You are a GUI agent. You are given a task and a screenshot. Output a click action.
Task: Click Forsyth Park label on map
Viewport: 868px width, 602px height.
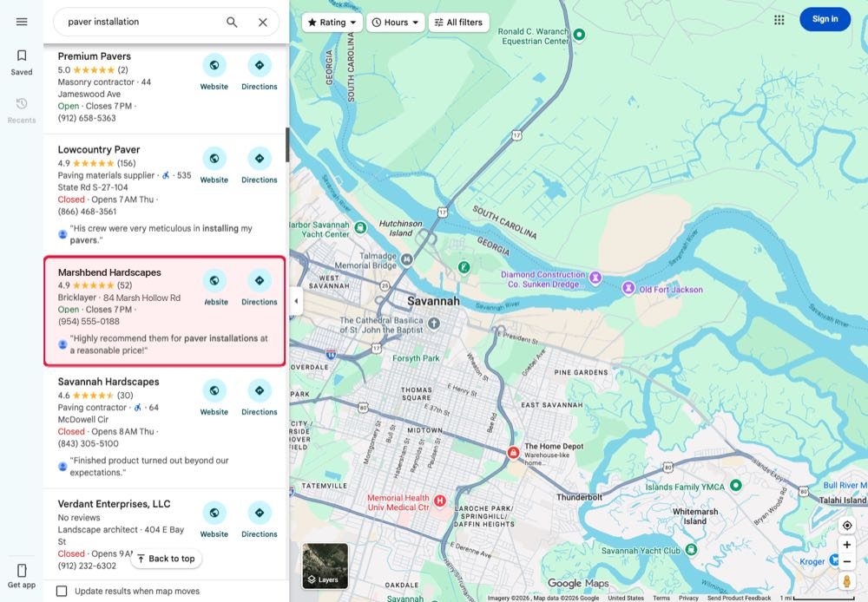[416, 358]
